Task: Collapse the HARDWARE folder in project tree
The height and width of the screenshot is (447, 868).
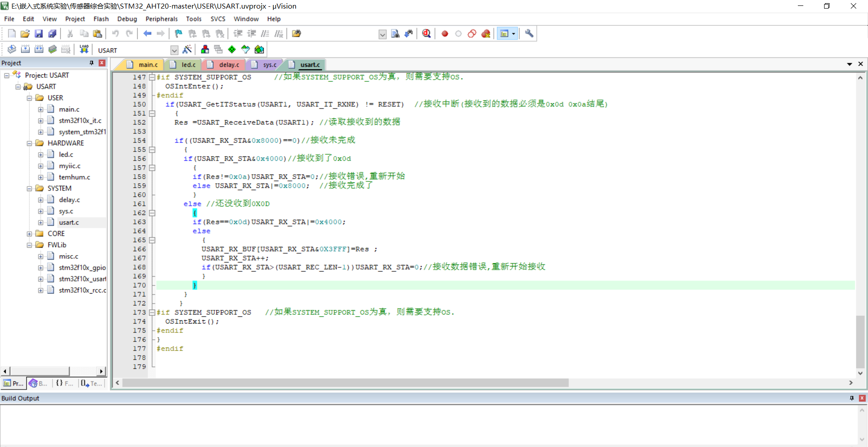Action: (29, 143)
